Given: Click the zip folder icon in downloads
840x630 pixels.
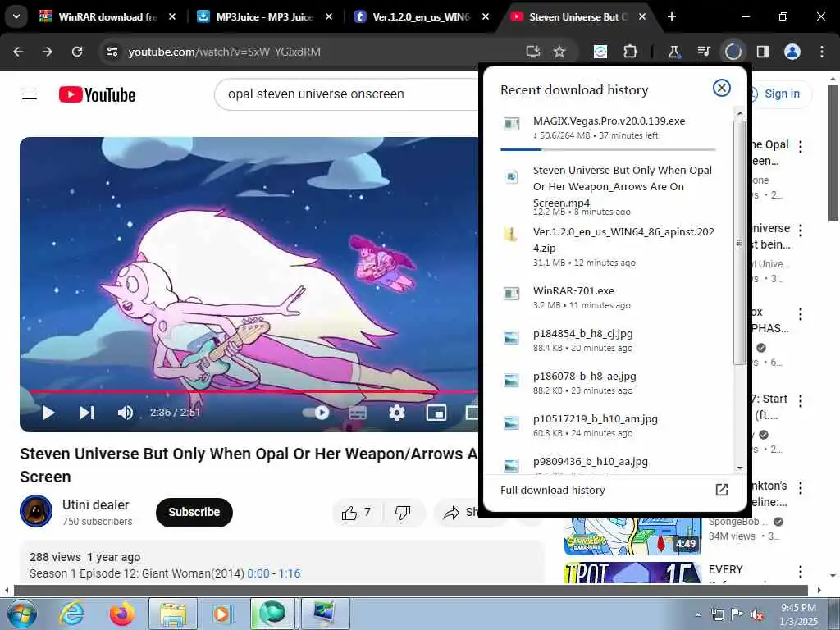Looking at the screenshot, I should click(511, 234).
